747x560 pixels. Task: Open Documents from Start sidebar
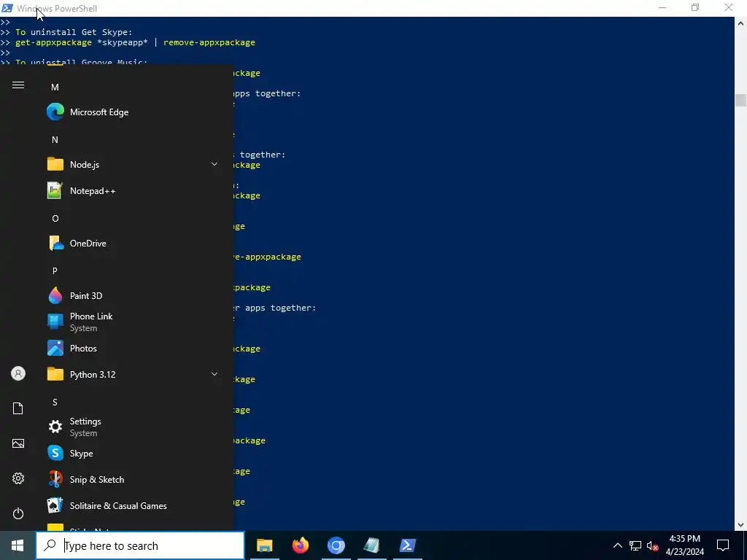(x=18, y=408)
